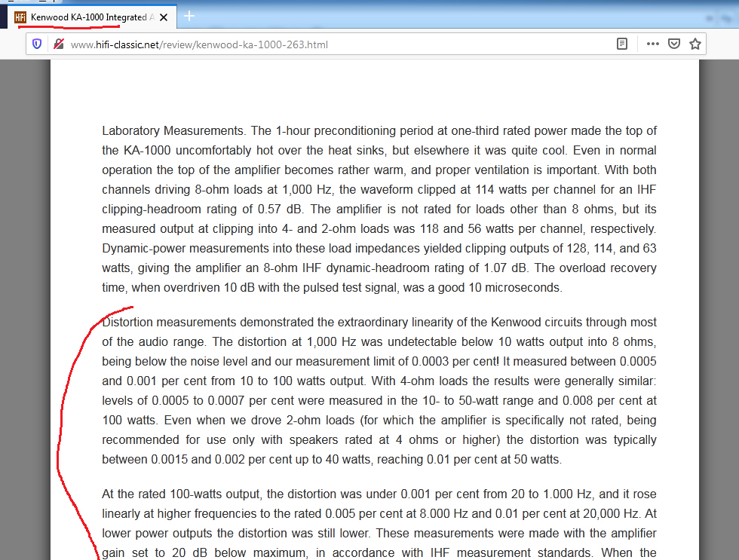The image size is (739, 560).
Task: Close the Kenwood KA-1000 tab
Action: pyautogui.click(x=164, y=17)
